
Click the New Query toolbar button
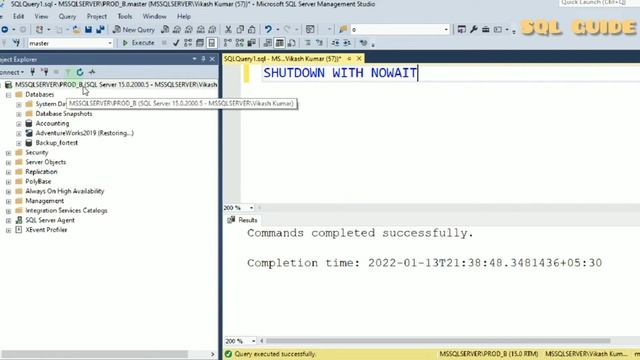pos(133,29)
